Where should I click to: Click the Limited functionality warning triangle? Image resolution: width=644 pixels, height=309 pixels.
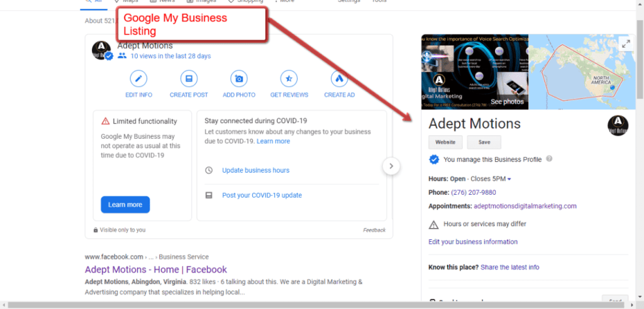click(106, 121)
